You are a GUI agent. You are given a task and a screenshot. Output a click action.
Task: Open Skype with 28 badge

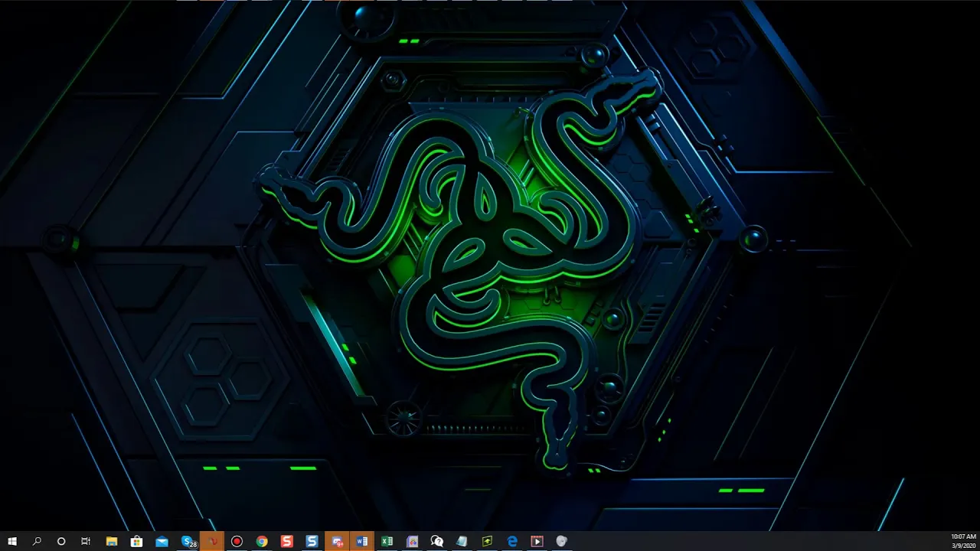(188, 541)
